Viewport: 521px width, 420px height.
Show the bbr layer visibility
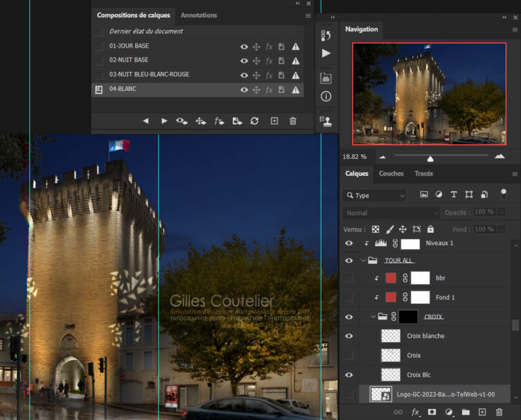click(x=349, y=278)
